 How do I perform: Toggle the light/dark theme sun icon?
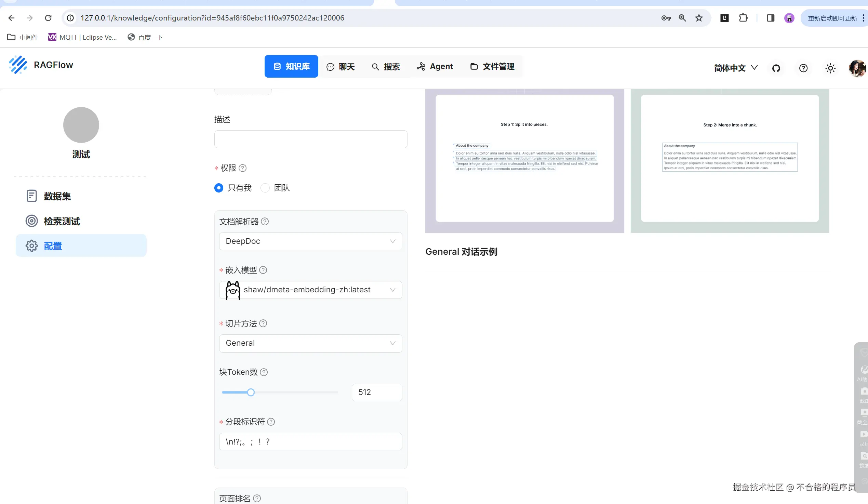pos(830,68)
